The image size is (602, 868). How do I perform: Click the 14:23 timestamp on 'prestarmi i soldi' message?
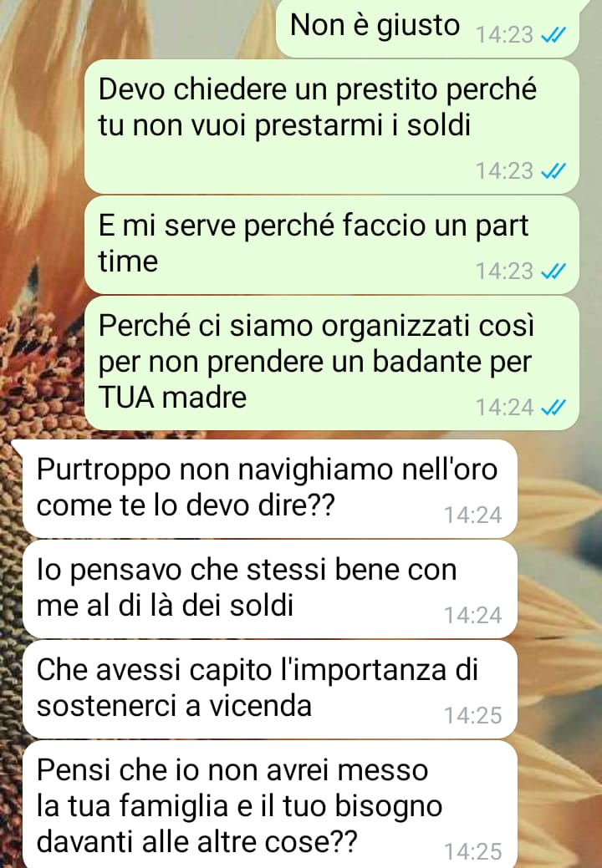point(504,171)
